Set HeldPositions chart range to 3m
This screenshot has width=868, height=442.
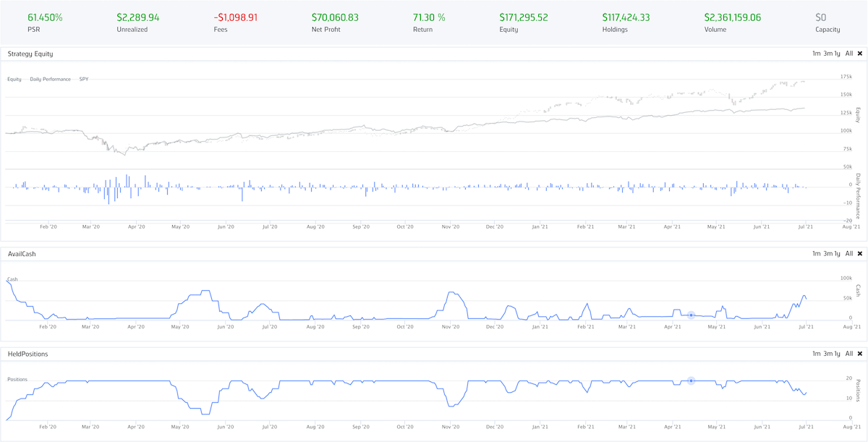click(x=827, y=354)
